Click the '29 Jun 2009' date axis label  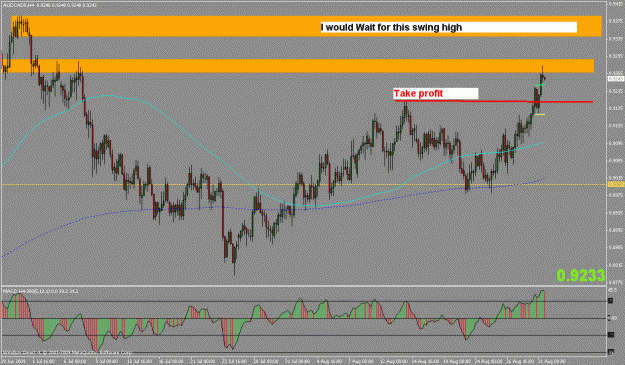pyautogui.click(x=12, y=361)
